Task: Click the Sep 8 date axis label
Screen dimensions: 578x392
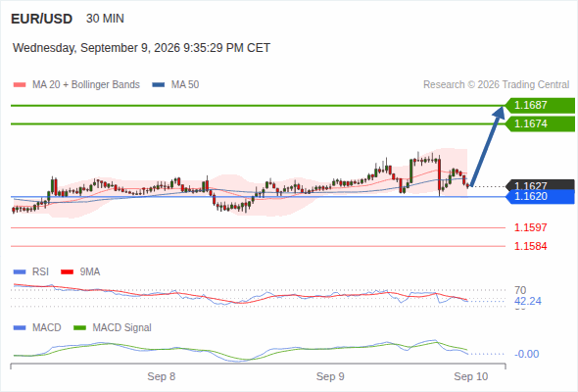Action: [162, 376]
